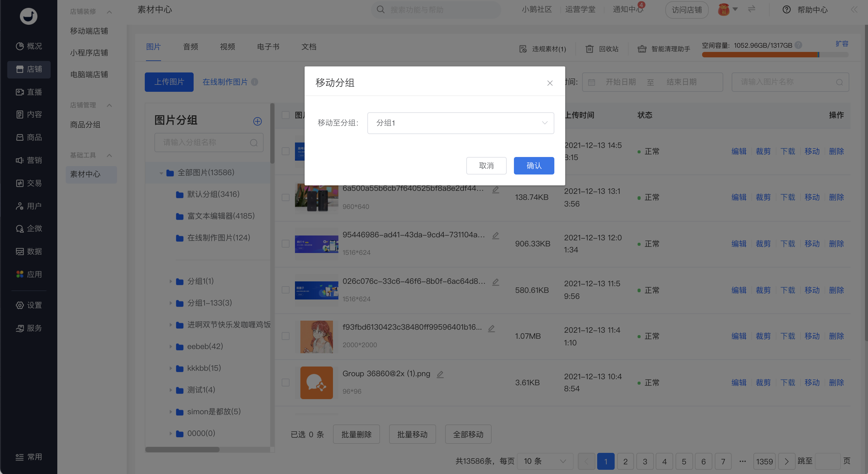Screen dimensions: 868x474
Task: Open the 智能清理助手 cleanup assistant
Action: 664,49
